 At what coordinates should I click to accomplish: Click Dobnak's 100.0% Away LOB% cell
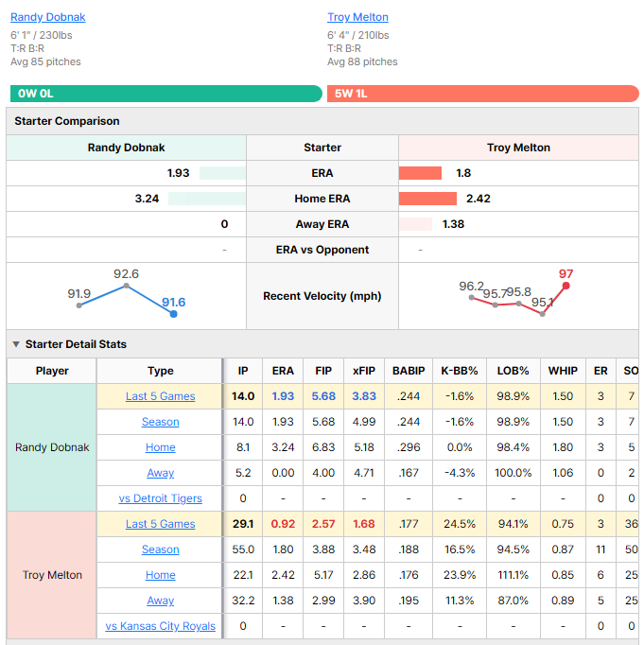pos(513,473)
